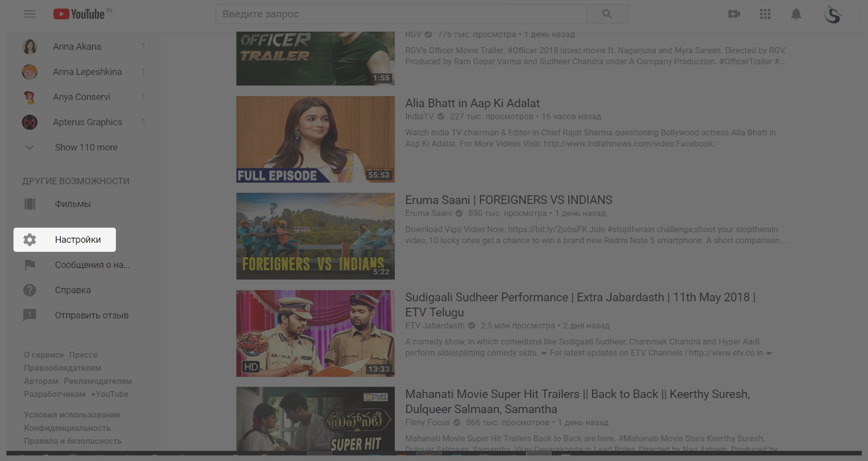
Task: Click the report history flag icon
Action: click(x=30, y=265)
